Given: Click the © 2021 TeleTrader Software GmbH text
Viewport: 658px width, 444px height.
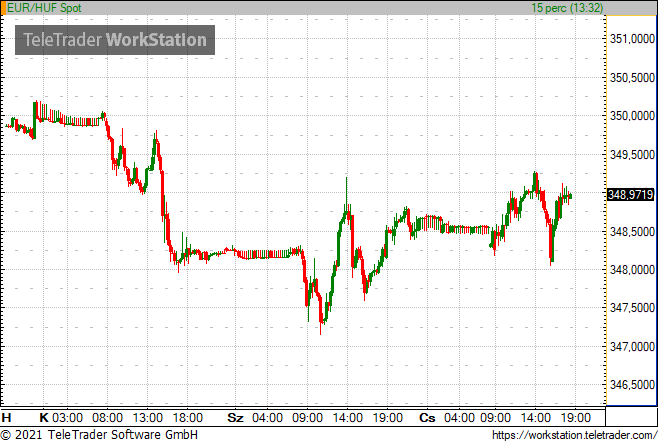Looking at the screenshot, I should coord(99,435).
